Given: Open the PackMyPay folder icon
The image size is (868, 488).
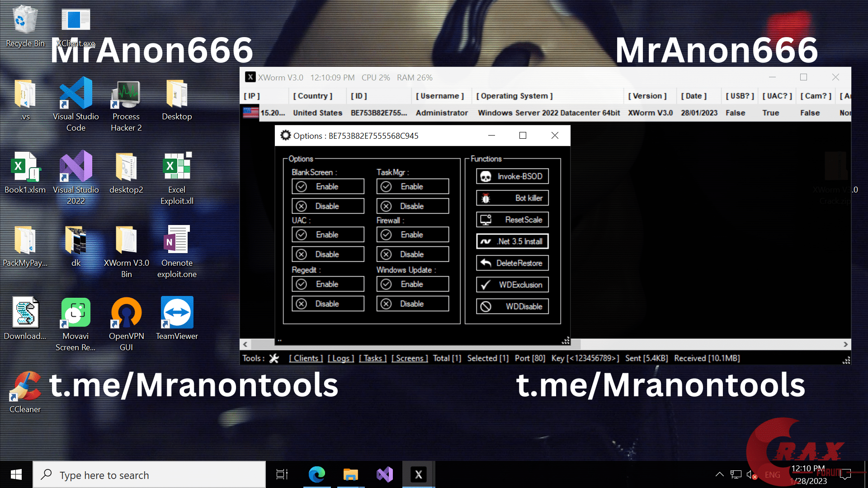Looking at the screenshot, I should click(25, 247).
